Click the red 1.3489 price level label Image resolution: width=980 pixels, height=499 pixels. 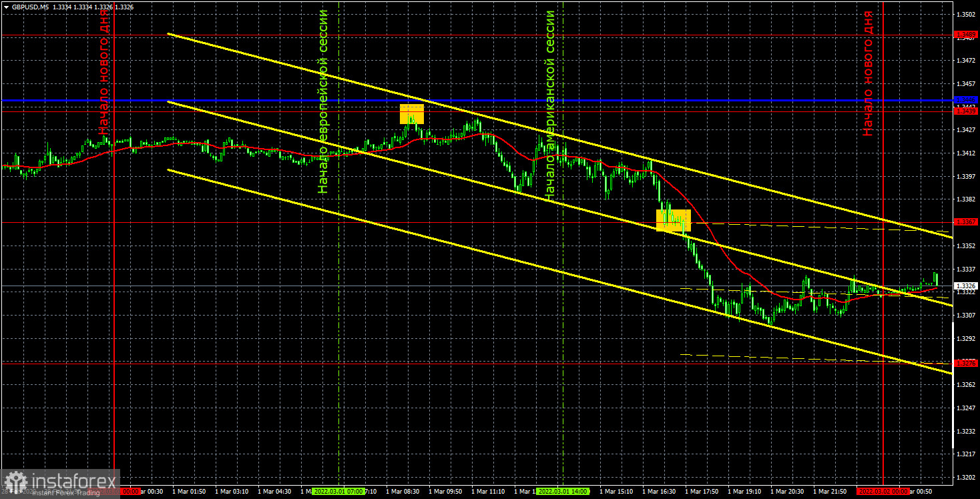(967, 34)
